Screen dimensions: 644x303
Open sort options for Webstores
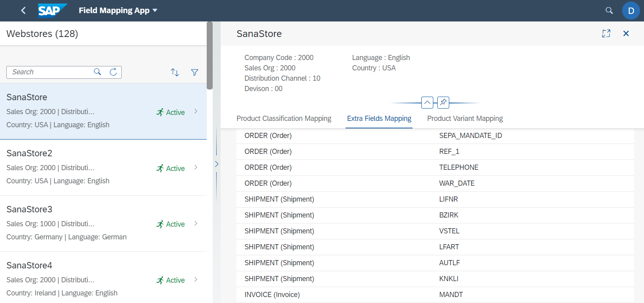pos(175,72)
